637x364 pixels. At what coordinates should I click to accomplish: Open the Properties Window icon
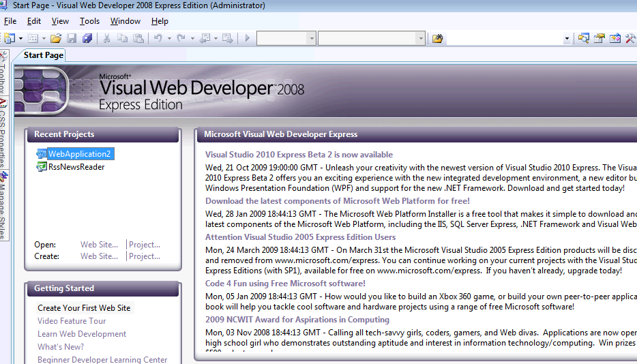[x=599, y=39]
